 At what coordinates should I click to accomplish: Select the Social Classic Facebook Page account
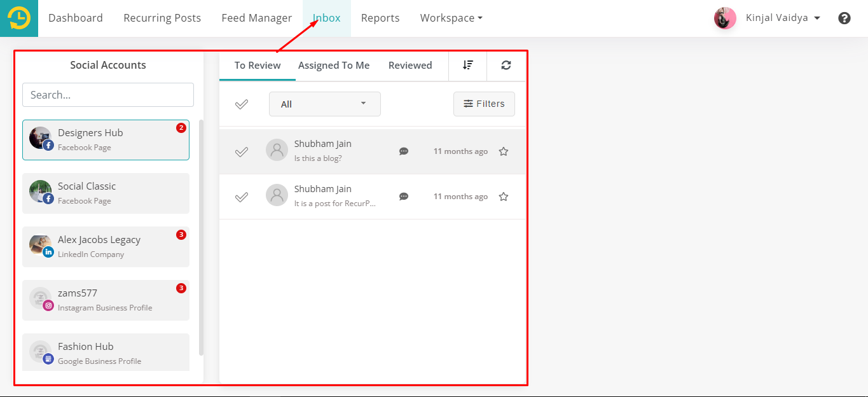click(x=106, y=193)
